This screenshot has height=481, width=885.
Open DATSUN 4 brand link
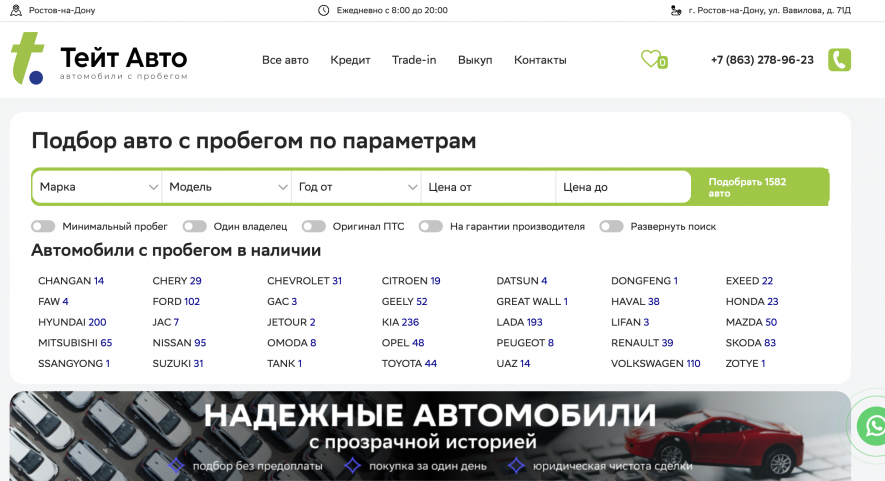point(522,281)
